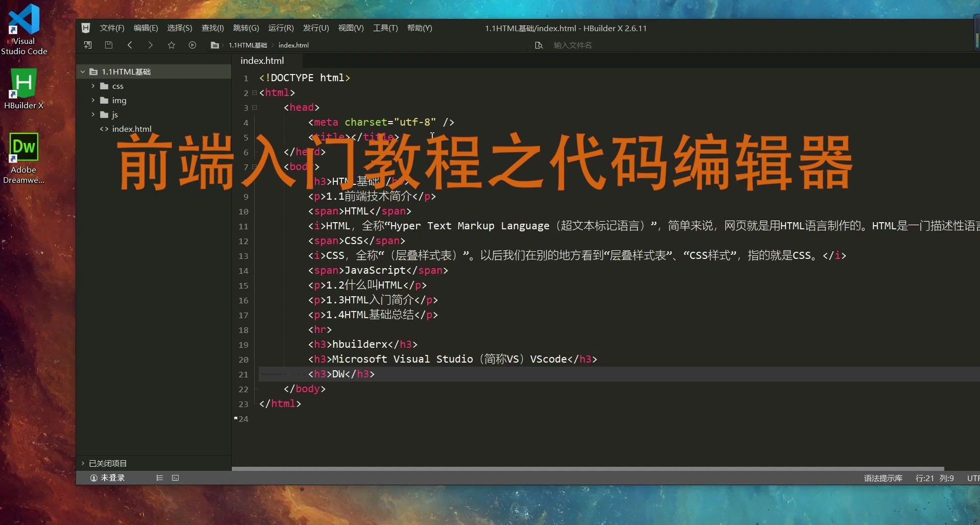Screen dimensions: 980x525
Task: Go back with the left arrow icon
Action: [x=130, y=45]
